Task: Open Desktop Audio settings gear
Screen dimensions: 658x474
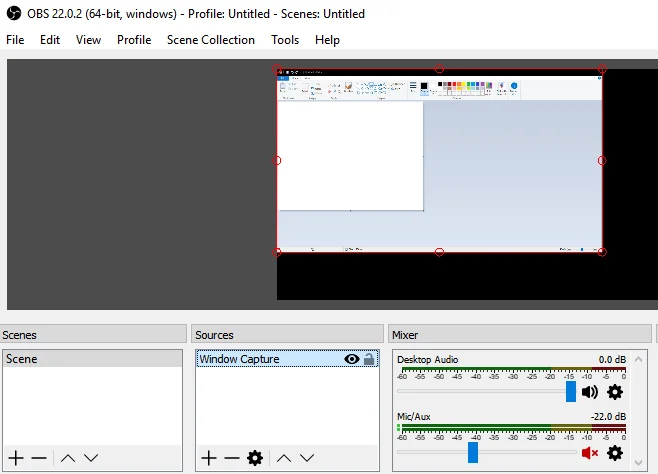Action: (x=615, y=392)
